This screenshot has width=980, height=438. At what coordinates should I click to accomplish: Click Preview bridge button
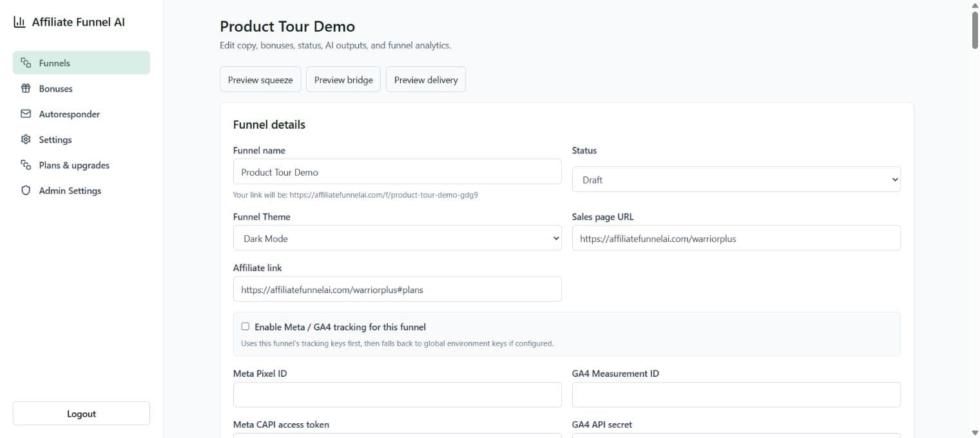tap(343, 80)
